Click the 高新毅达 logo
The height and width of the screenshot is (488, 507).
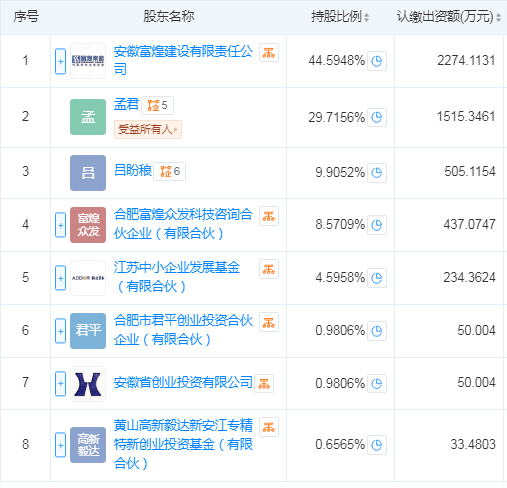(x=88, y=445)
